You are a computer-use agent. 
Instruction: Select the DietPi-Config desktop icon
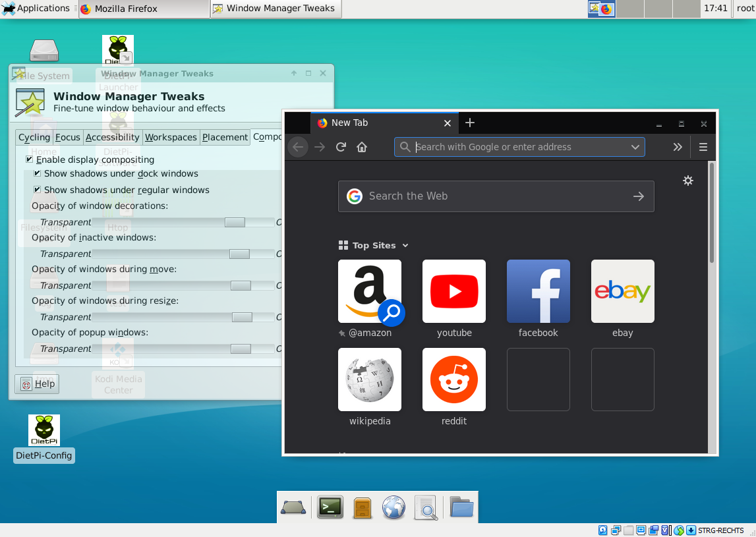coord(44,438)
